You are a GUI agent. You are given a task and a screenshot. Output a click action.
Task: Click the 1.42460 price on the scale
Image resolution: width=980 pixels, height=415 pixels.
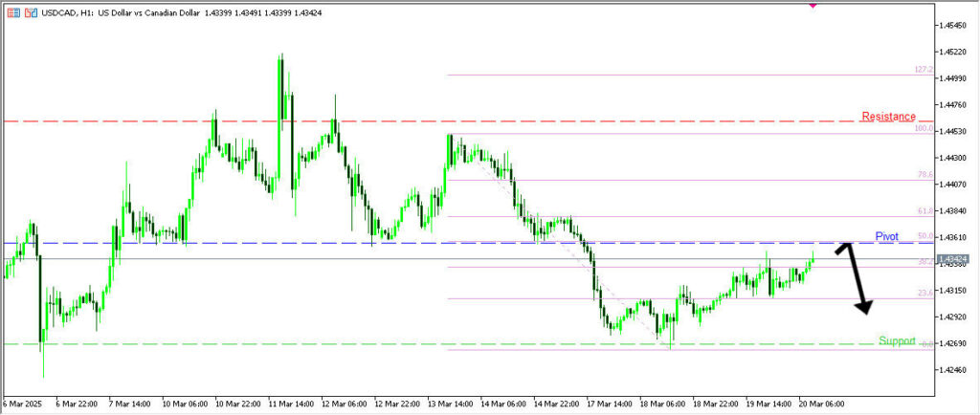pos(958,369)
